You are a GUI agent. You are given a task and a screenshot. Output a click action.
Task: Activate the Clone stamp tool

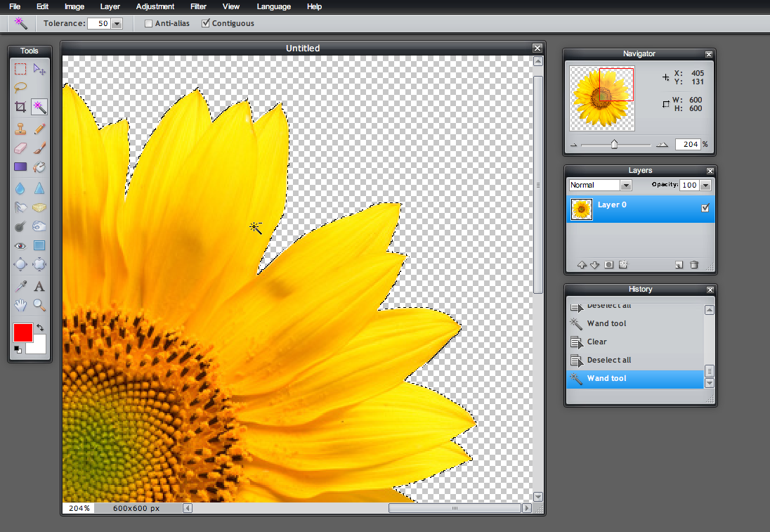pyautogui.click(x=20, y=128)
